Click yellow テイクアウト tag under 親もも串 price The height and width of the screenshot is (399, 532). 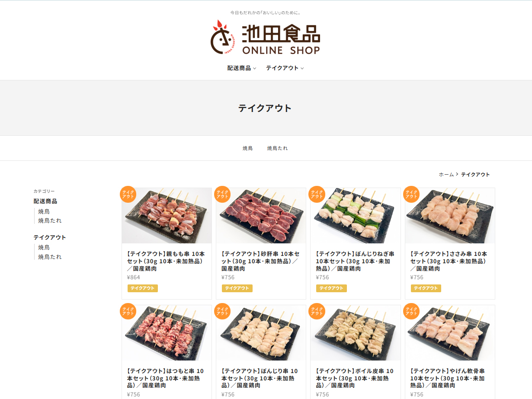tap(143, 288)
